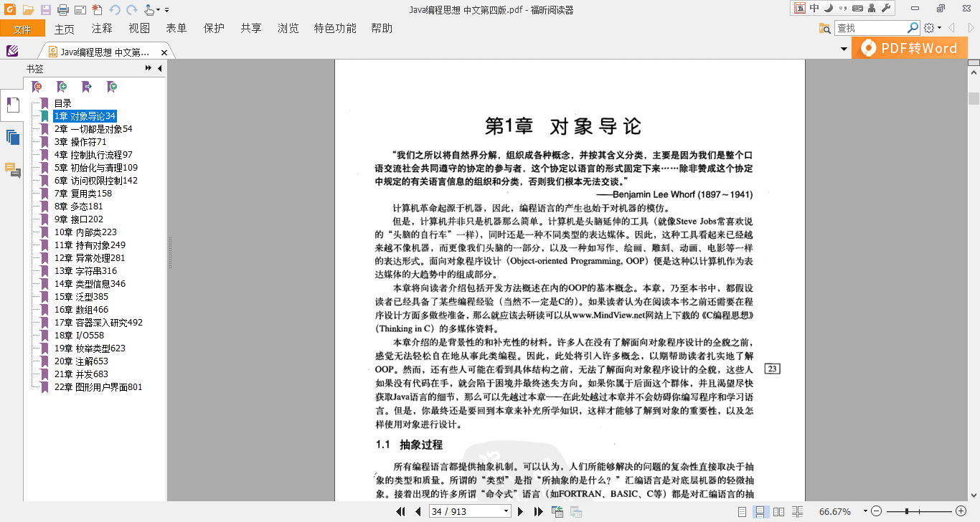Click the magnifier icon in the find box
The height and width of the screenshot is (522, 980).
[913, 28]
